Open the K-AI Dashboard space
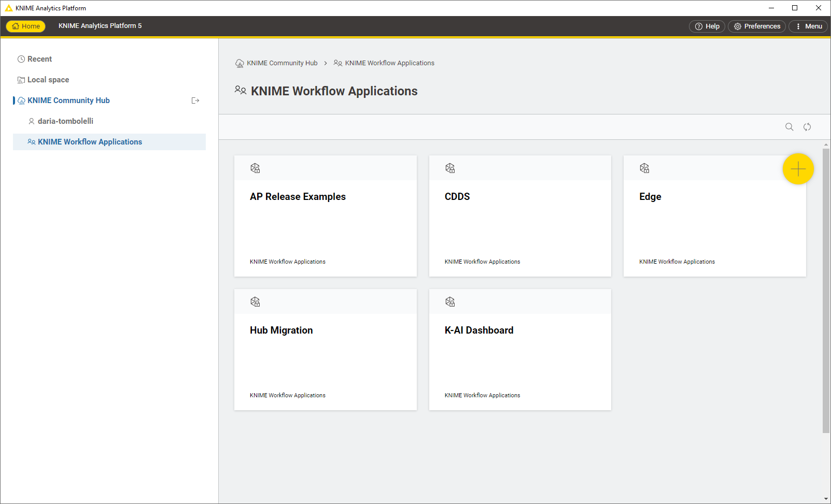The image size is (831, 504). coord(520,350)
